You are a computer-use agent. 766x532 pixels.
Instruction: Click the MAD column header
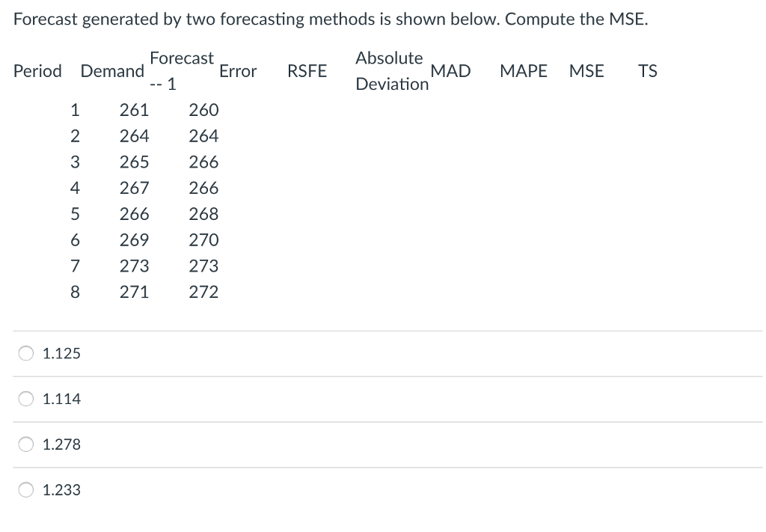tap(451, 71)
